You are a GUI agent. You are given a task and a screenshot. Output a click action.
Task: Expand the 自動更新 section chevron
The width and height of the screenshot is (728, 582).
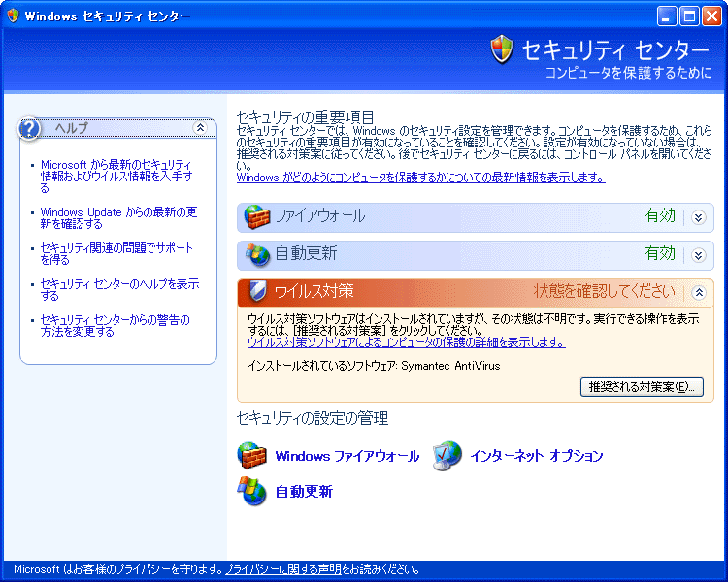pos(698,255)
